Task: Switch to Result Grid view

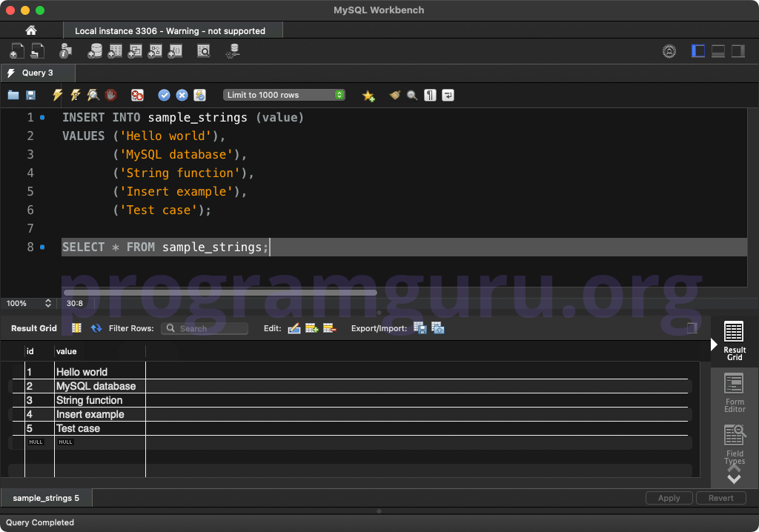Action: click(x=735, y=340)
